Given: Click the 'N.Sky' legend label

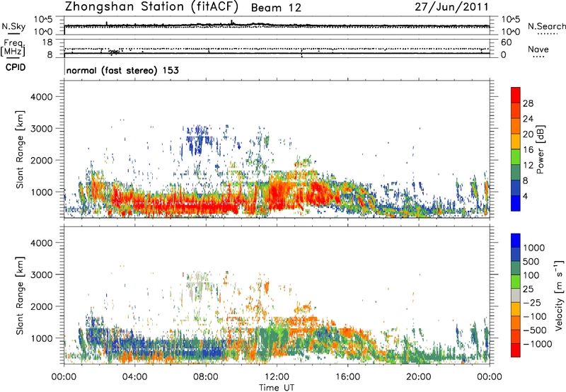Looking at the screenshot, I should tap(13, 26).
